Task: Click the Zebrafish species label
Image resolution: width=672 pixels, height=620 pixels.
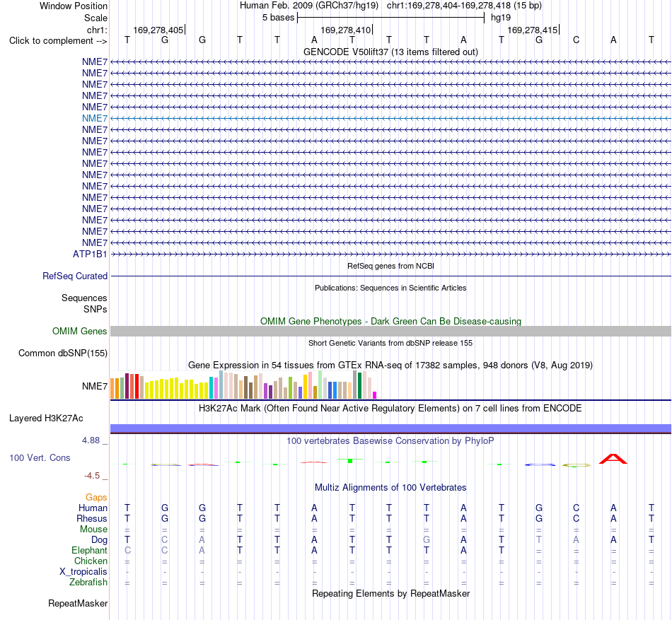Action: 88,583
